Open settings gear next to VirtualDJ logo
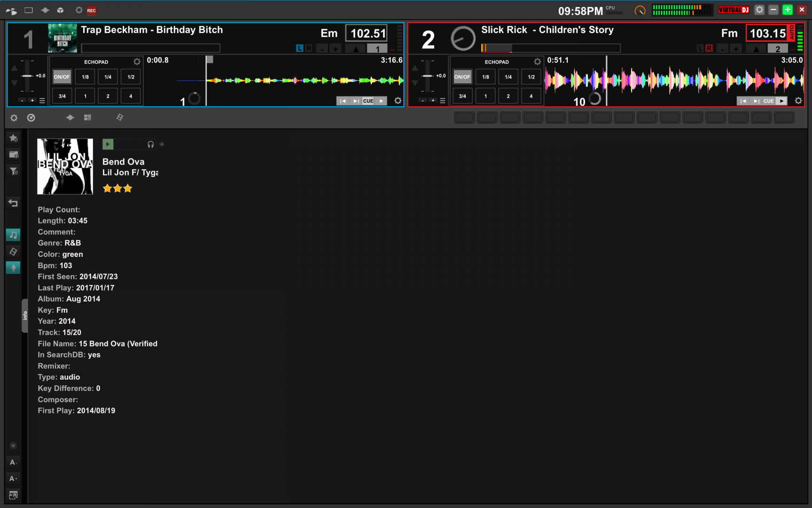 (x=759, y=10)
